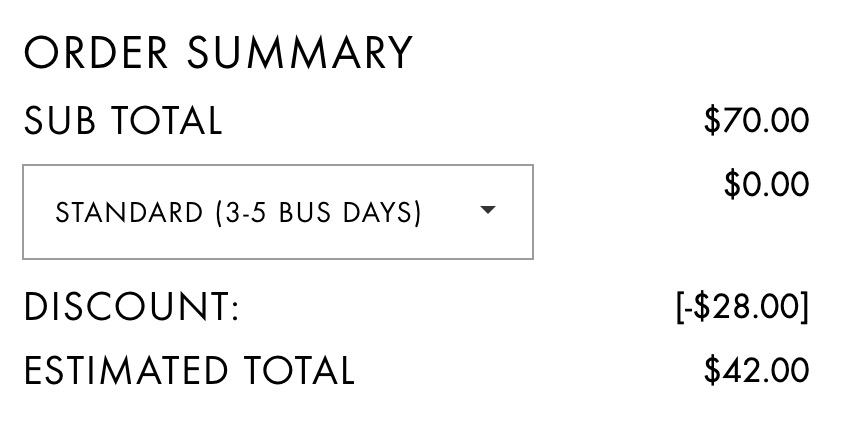Click the Order Summary heading

pos(218,53)
